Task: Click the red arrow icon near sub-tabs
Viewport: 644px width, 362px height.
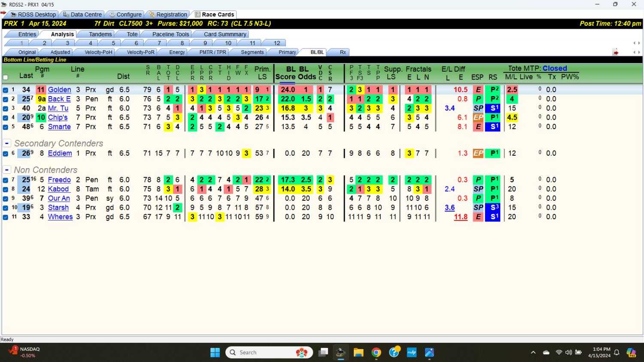Action: [616, 52]
